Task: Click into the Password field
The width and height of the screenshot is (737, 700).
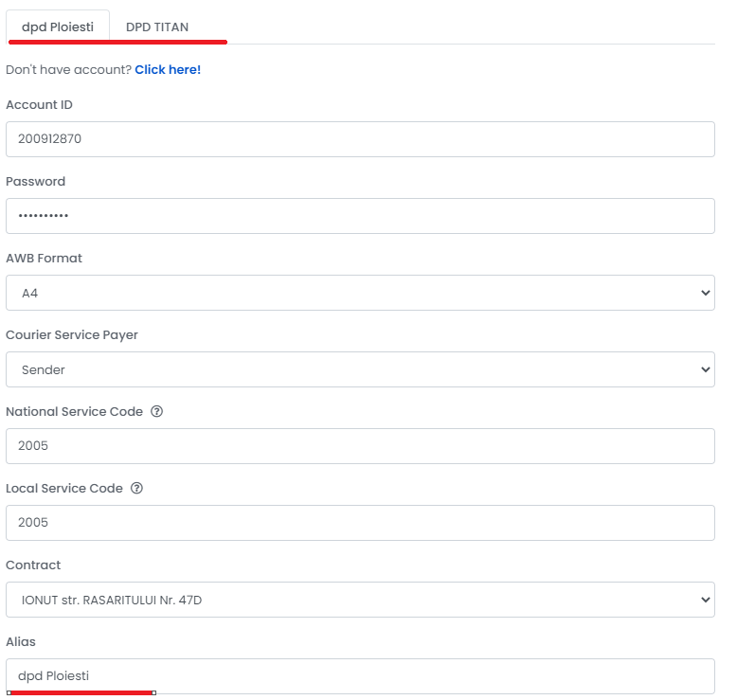Action: point(361,216)
